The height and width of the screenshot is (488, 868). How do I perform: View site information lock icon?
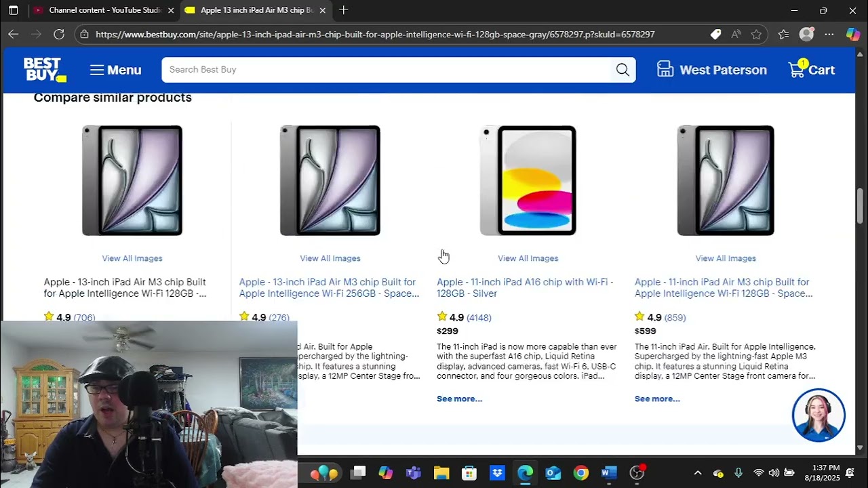click(84, 34)
